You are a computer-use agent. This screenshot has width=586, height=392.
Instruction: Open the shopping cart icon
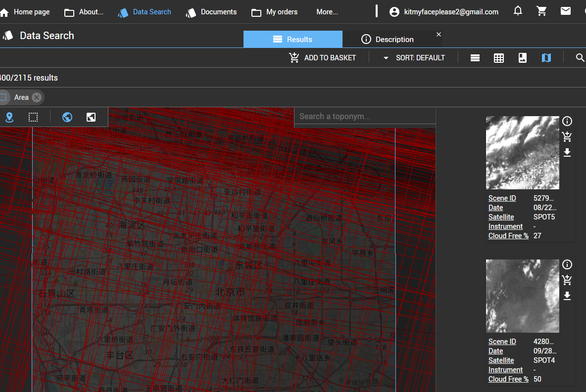click(x=541, y=11)
